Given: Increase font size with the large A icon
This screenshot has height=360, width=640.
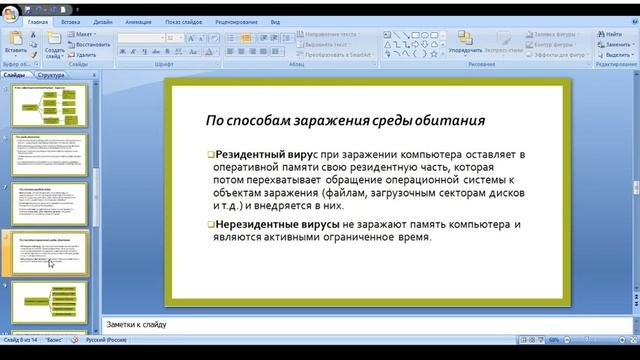Looking at the screenshot, I should (x=191, y=38).
